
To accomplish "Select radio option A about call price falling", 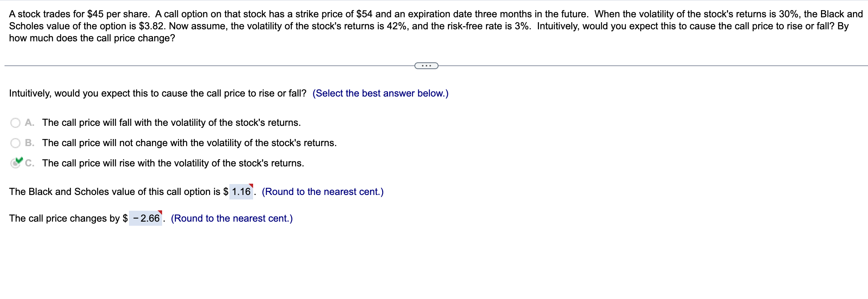I will (15, 122).
